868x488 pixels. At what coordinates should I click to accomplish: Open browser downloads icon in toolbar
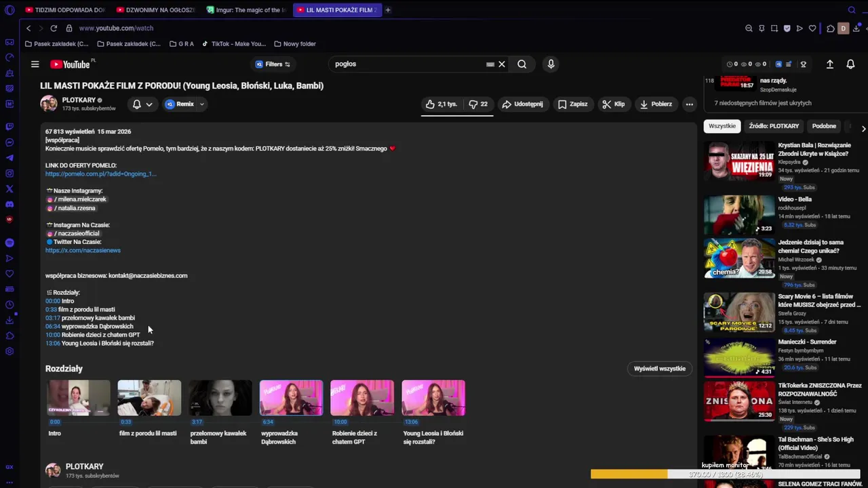(x=856, y=28)
